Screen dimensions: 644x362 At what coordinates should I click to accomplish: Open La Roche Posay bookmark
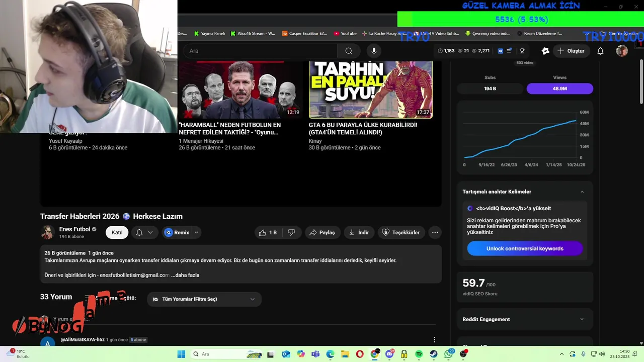tap(384, 34)
